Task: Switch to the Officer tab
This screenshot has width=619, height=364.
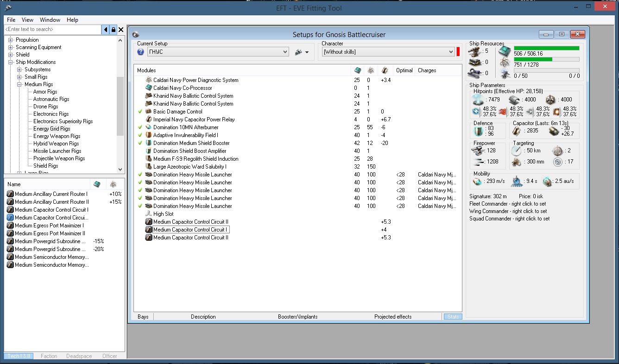Action: point(110,356)
